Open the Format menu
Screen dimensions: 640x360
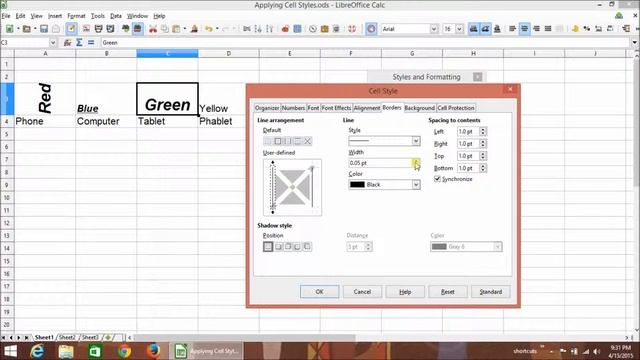point(76,16)
